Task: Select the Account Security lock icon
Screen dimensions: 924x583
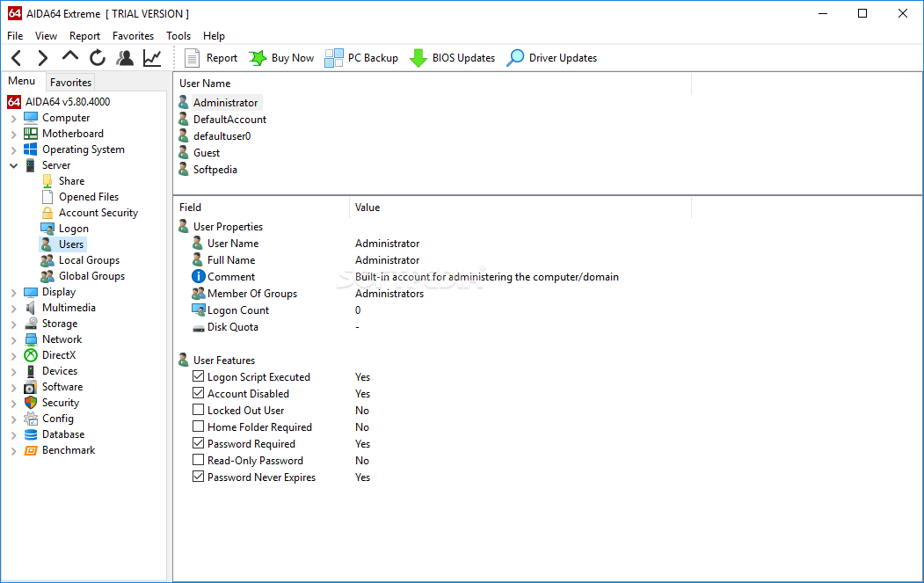Action: click(x=47, y=213)
